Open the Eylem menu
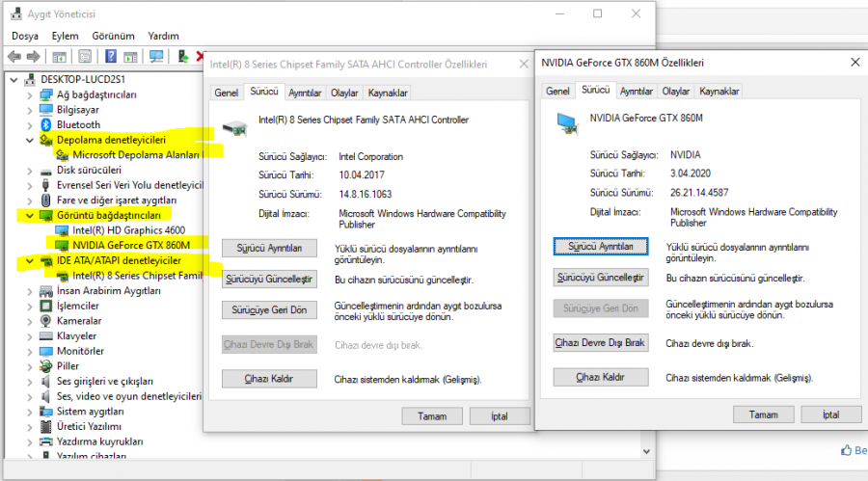The height and width of the screenshot is (481, 868). [x=65, y=36]
